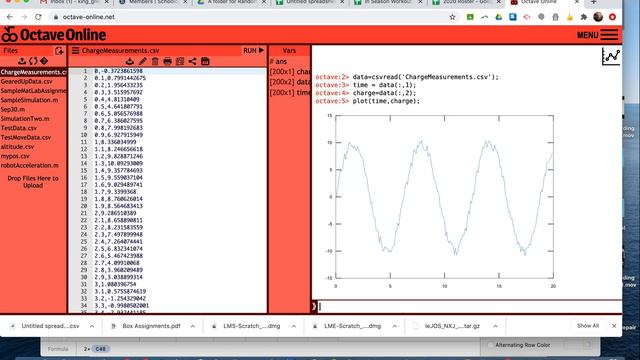Image resolution: width=640 pixels, height=360 pixels.
Task: Click the Chrome profile avatar
Action: click(598, 17)
